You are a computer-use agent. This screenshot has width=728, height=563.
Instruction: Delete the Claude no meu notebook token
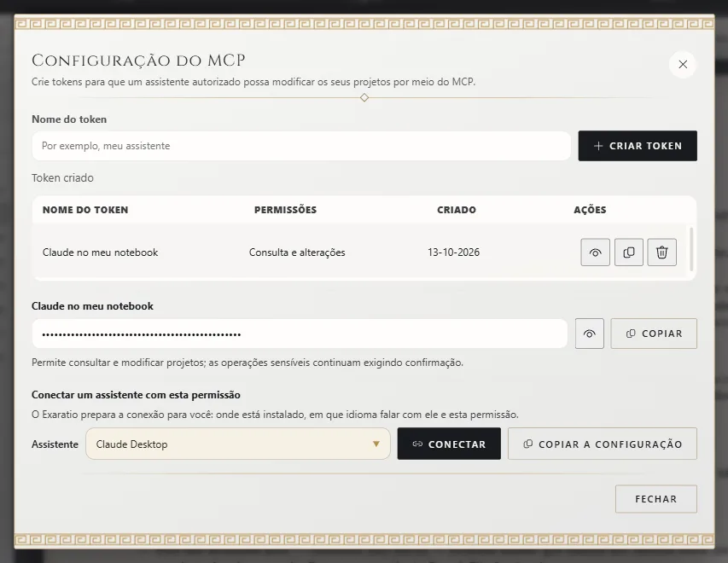(x=662, y=252)
